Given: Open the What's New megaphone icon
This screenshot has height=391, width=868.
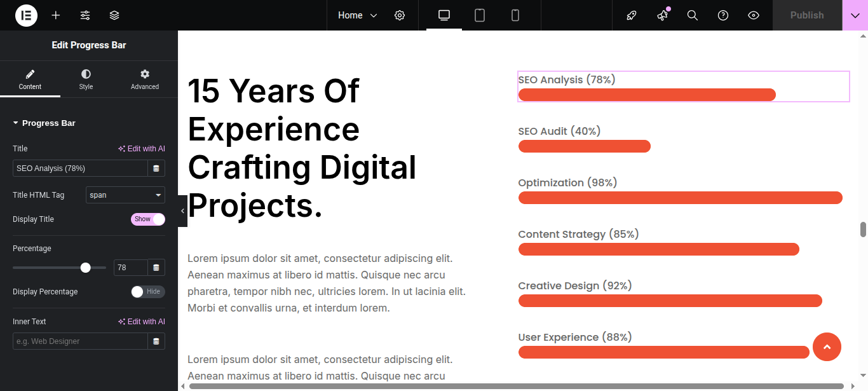Looking at the screenshot, I should click(x=663, y=15).
